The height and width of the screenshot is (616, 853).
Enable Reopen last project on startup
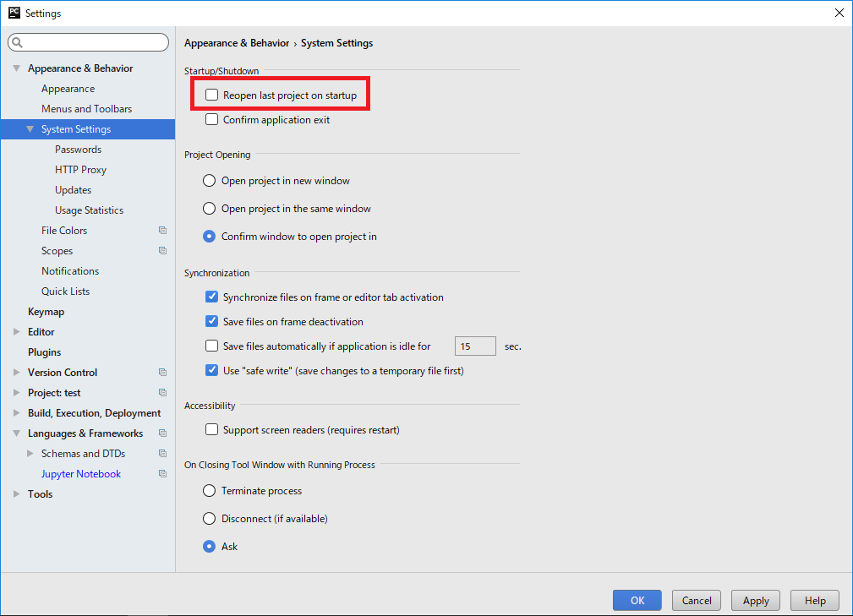tap(212, 95)
